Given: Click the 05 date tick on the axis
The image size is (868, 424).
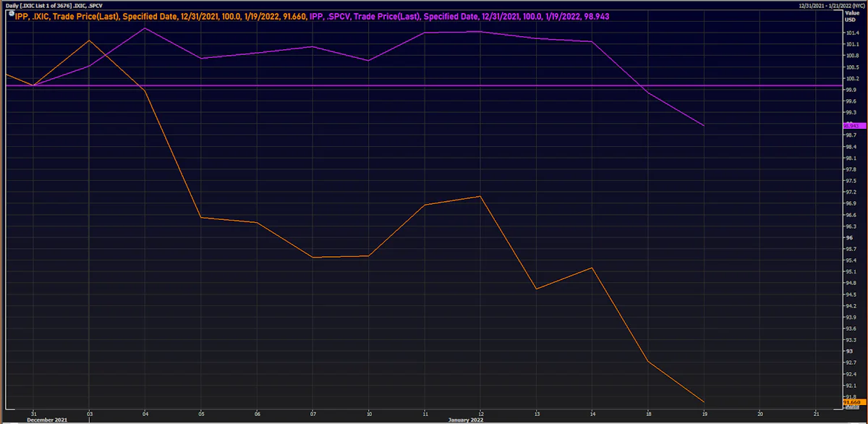Looking at the screenshot, I should pyautogui.click(x=201, y=413).
